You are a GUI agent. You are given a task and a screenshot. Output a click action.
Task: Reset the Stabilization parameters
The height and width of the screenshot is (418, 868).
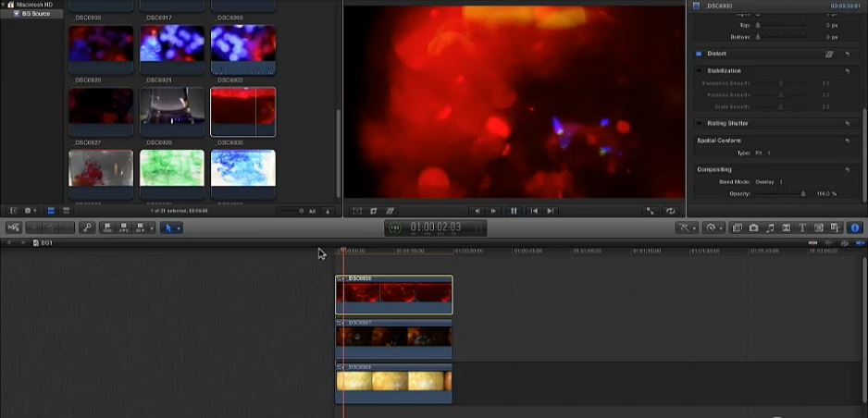click(x=847, y=71)
